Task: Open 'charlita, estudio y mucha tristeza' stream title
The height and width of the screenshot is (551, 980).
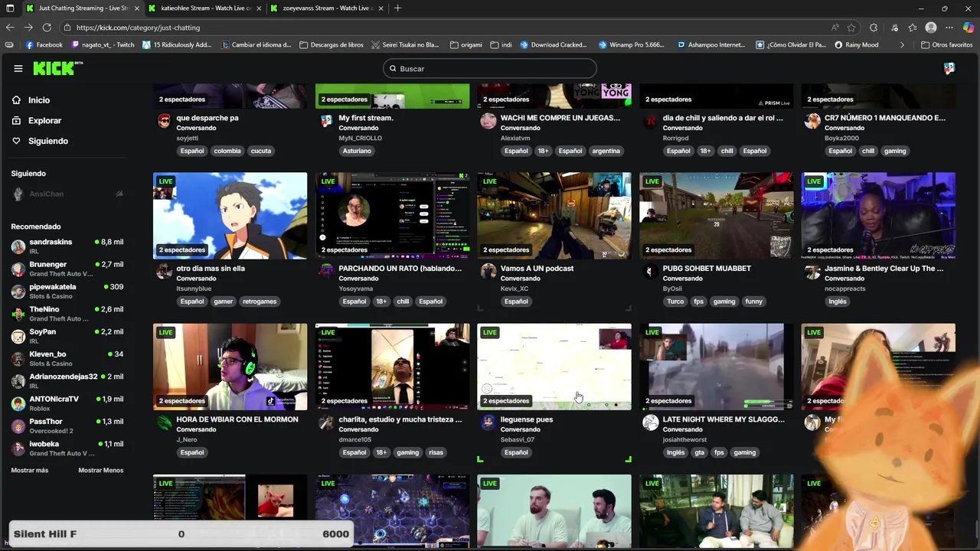Action: coord(400,419)
